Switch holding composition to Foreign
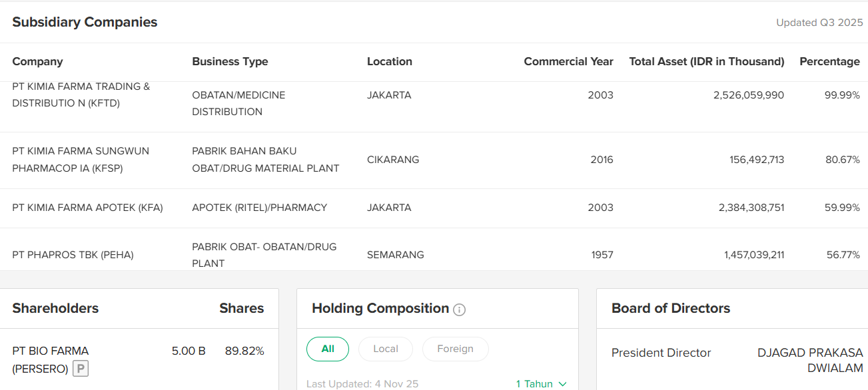Screen dimensions: 868x390 [455, 349]
